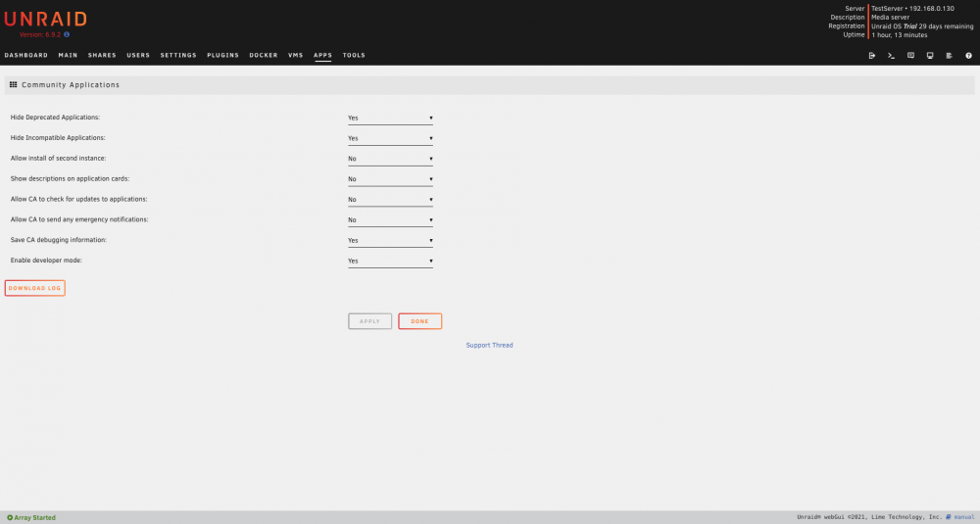Click the Media server description text
This screenshot has height=524, width=980.
pos(890,18)
